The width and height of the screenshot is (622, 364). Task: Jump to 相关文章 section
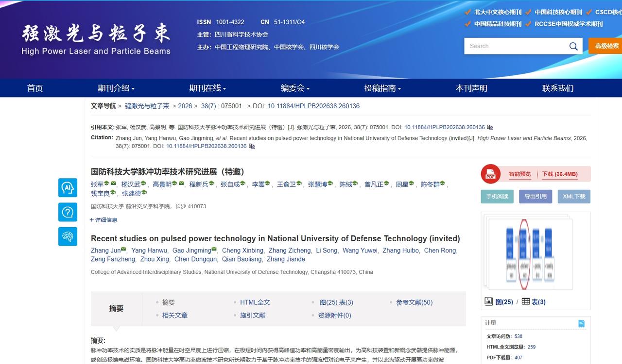(175, 315)
